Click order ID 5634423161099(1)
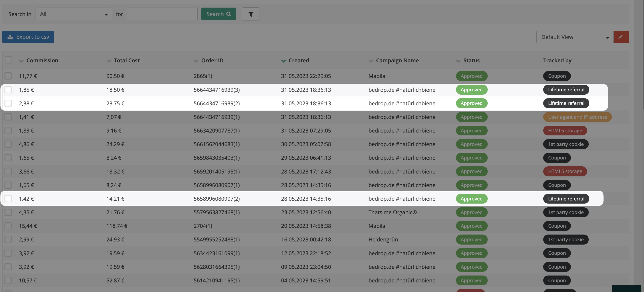This screenshot has height=292, width=644. [217, 253]
